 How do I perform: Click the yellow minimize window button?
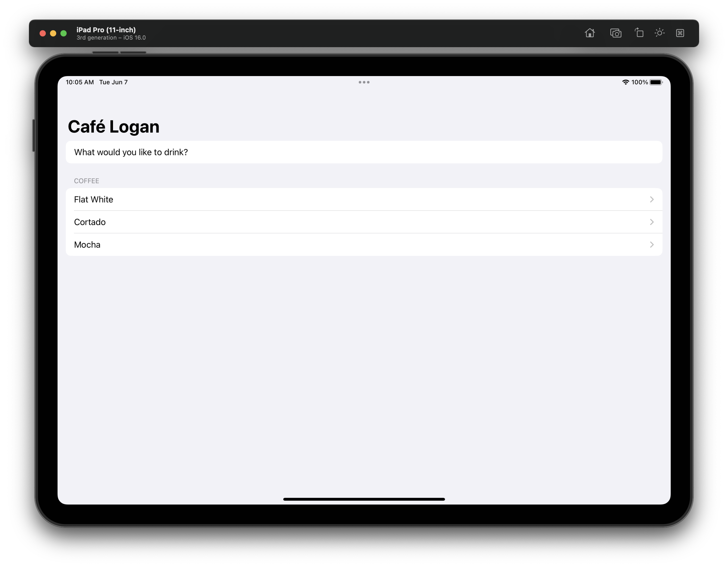[53, 34]
